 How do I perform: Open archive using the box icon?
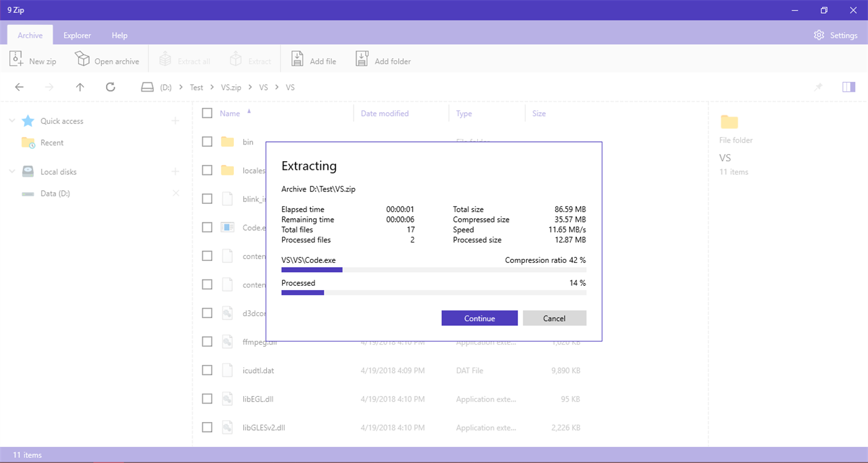(x=82, y=59)
